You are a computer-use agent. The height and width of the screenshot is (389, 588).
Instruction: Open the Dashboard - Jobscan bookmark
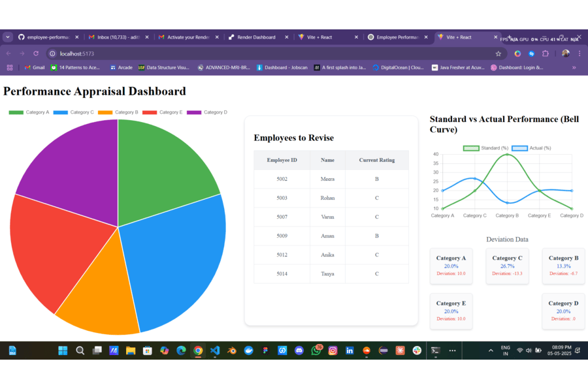coord(282,67)
